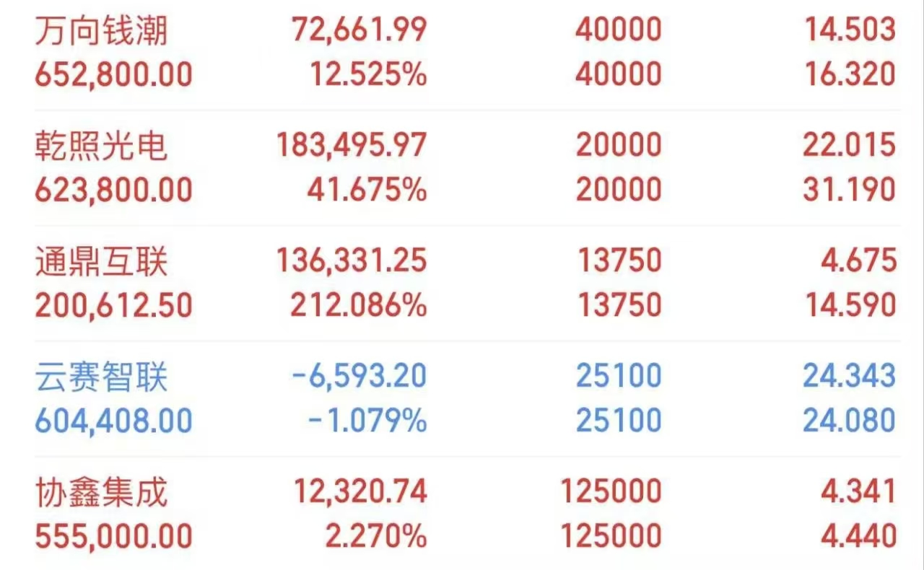
Task: Click current price 14.590
Action: [x=849, y=306]
